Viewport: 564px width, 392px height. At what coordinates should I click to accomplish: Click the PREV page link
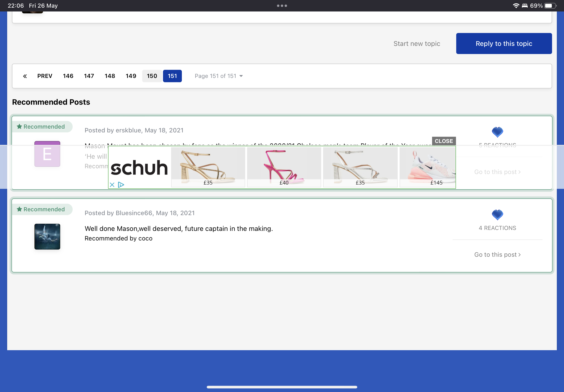[45, 76]
